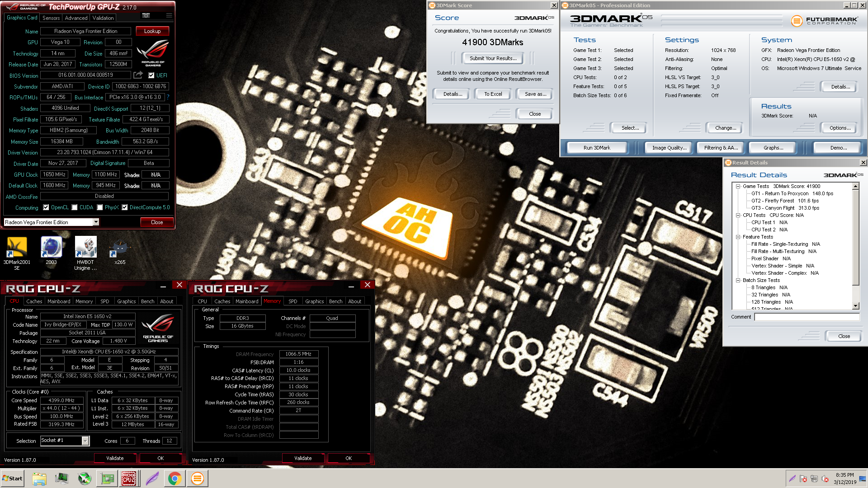This screenshot has height=488, width=868.
Task: Click the Filtering & AA button
Action: point(721,148)
